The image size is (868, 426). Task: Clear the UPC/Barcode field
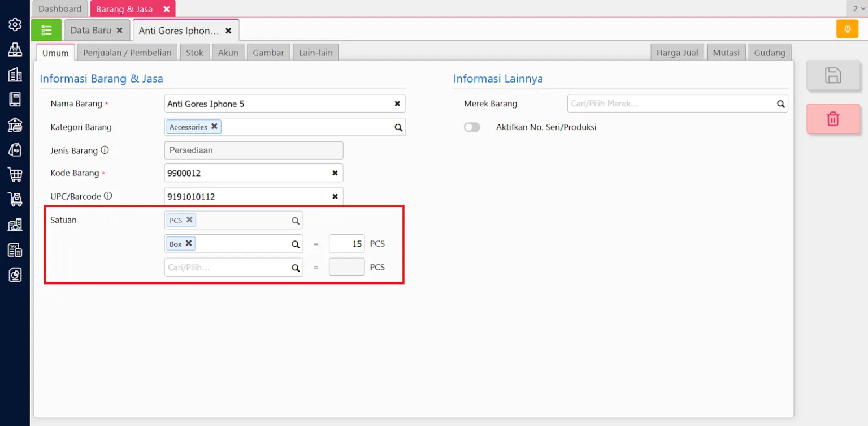(x=335, y=196)
